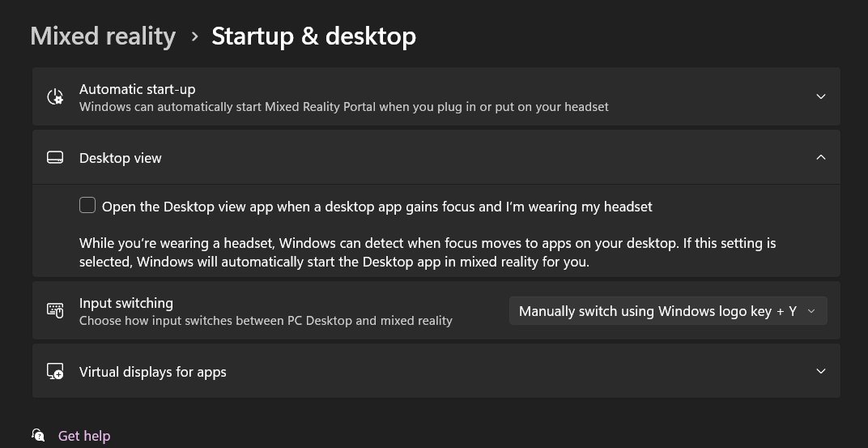Image resolution: width=868 pixels, height=448 pixels.
Task: Click the Input switching keyboard-mouse icon
Action: [55, 310]
